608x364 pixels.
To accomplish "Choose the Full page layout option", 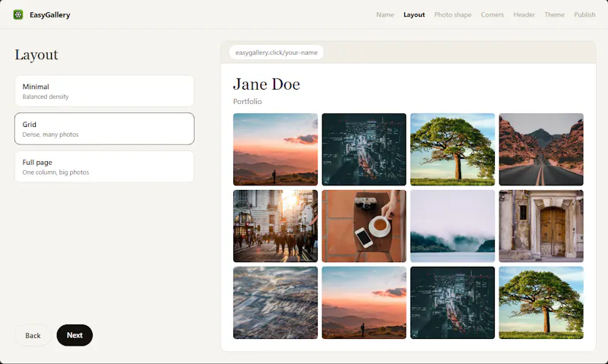I will [x=104, y=166].
